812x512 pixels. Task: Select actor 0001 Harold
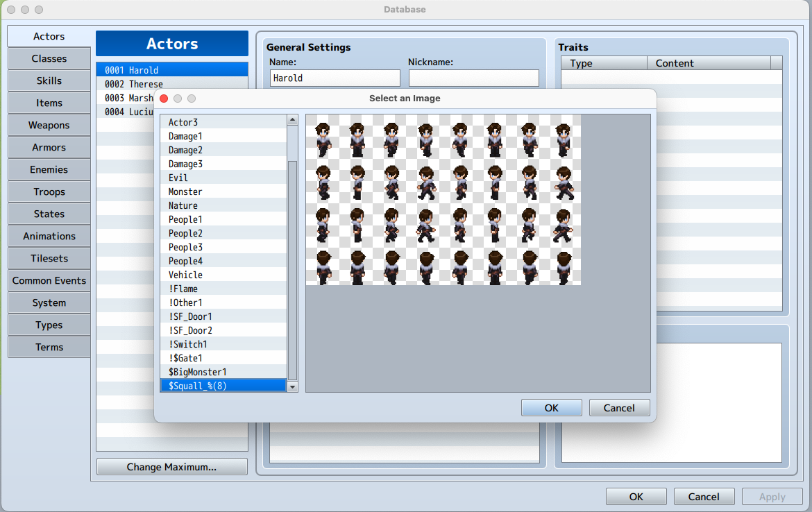tap(172, 70)
